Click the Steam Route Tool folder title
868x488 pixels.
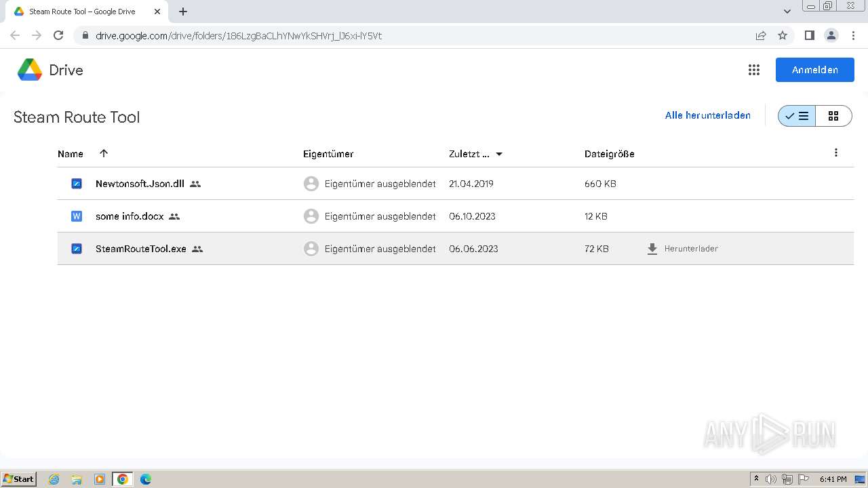[x=77, y=117]
